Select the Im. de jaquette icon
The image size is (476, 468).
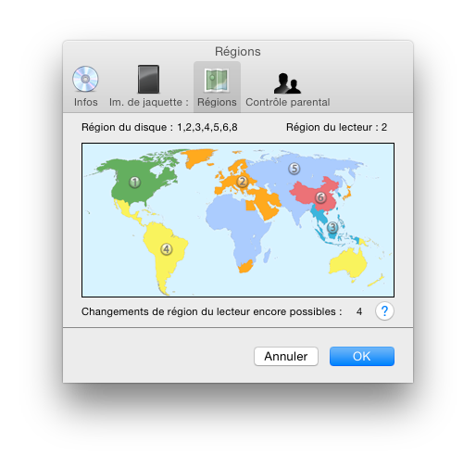click(x=148, y=79)
